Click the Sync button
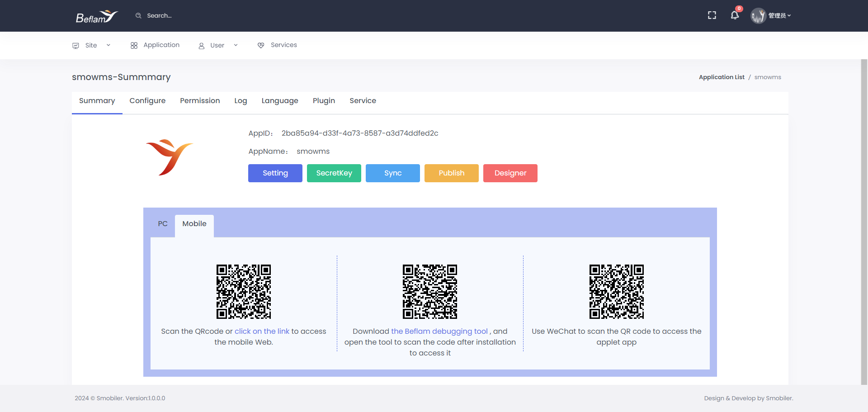 point(393,173)
